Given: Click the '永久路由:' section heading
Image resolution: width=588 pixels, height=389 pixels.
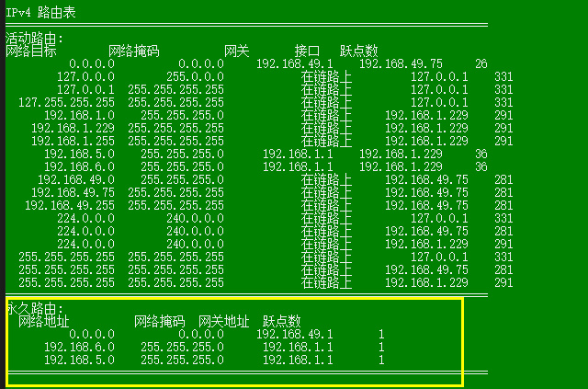Looking at the screenshot, I should pos(36,308).
